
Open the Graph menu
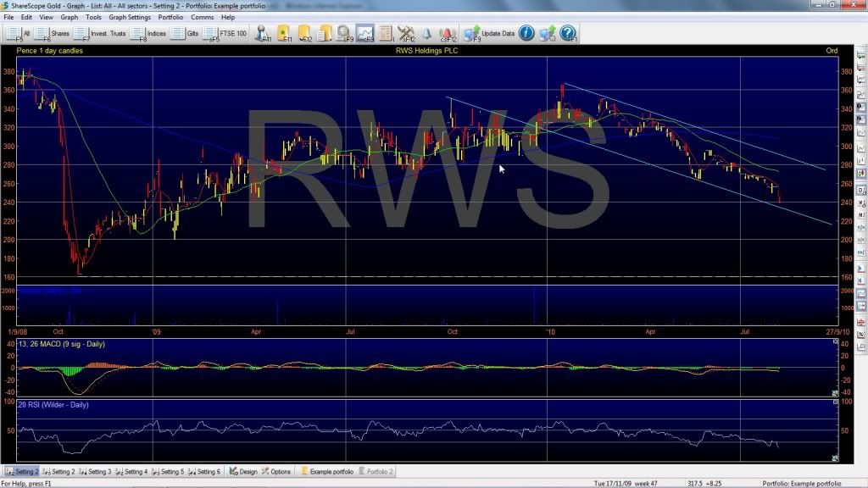(70, 17)
